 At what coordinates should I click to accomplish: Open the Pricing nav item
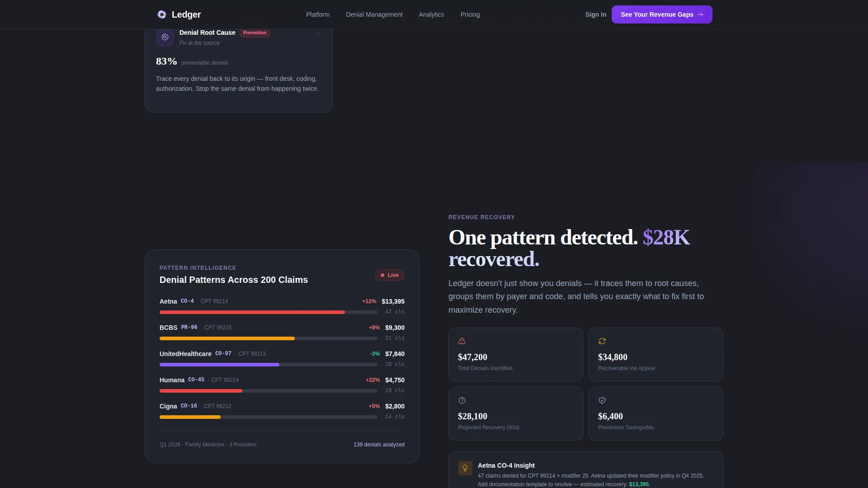(x=470, y=14)
